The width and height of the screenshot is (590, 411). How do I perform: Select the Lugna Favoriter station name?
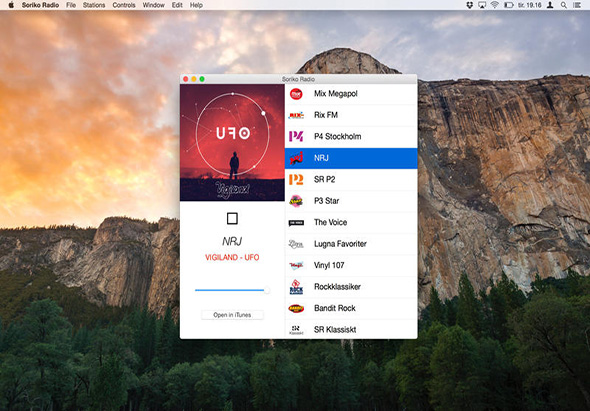coord(340,244)
